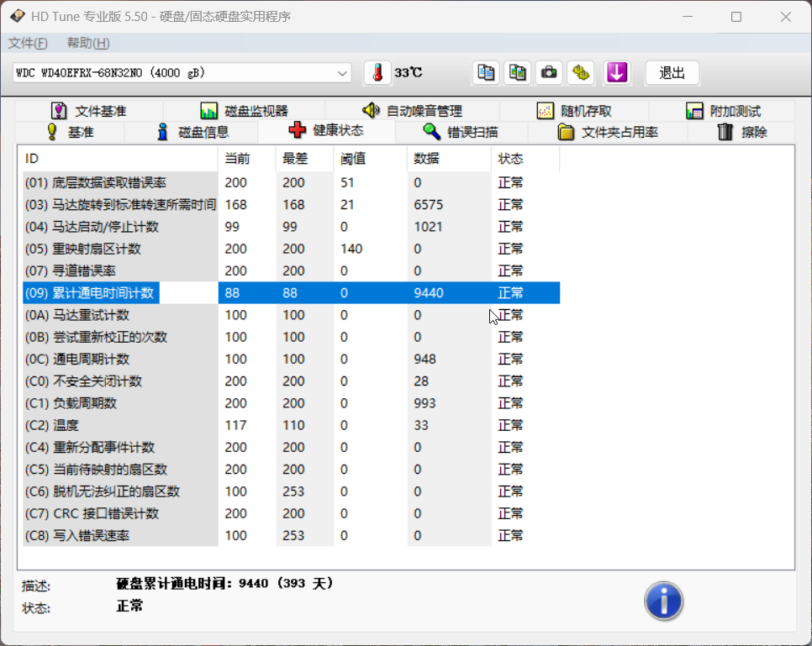
Task: Click the 状态 column header
Action: click(x=525, y=159)
